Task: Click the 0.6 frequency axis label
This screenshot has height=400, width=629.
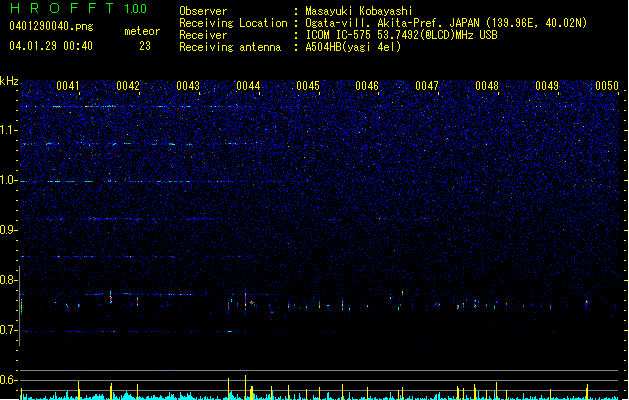Action: [x=9, y=380]
